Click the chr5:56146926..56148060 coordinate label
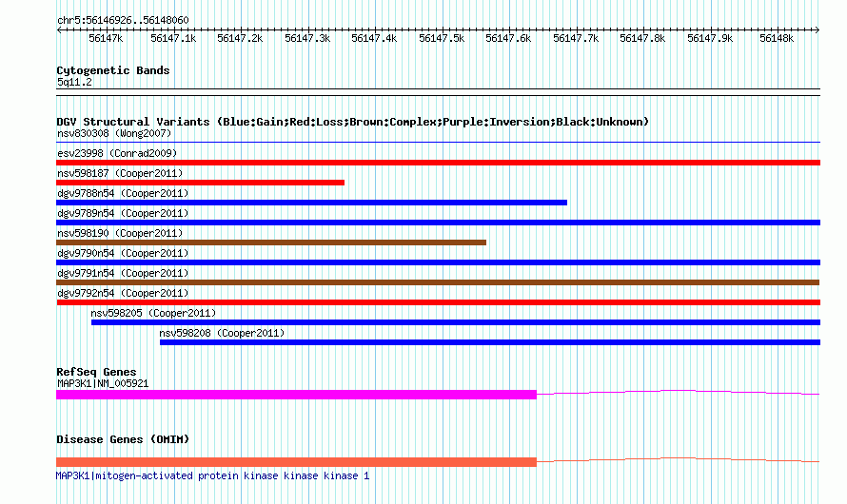Screen dimensions: 847x504 [x=123, y=21]
